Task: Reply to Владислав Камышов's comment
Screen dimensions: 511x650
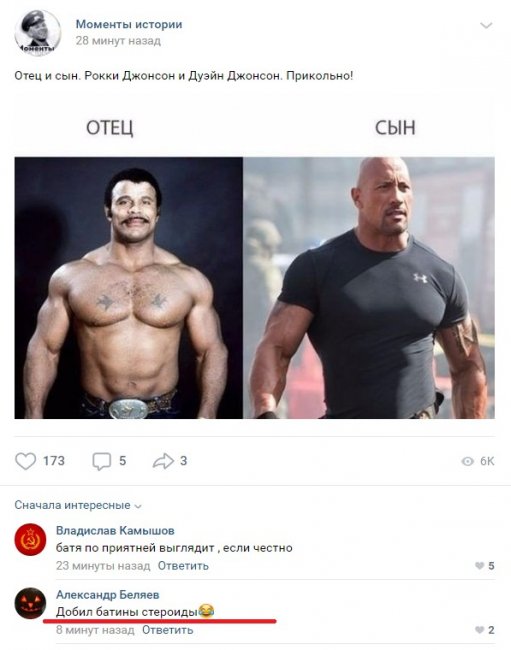Action: (x=183, y=566)
